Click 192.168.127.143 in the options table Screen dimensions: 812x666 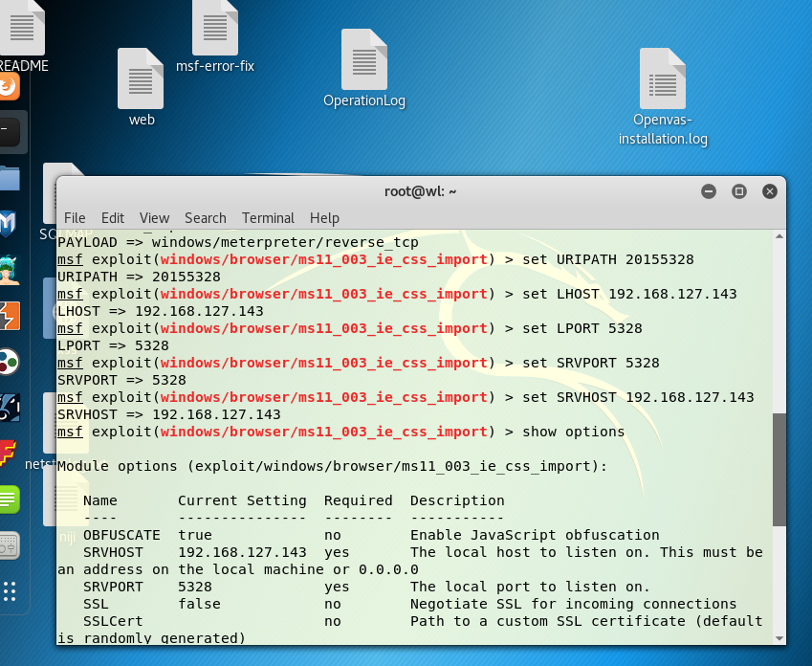click(x=242, y=552)
